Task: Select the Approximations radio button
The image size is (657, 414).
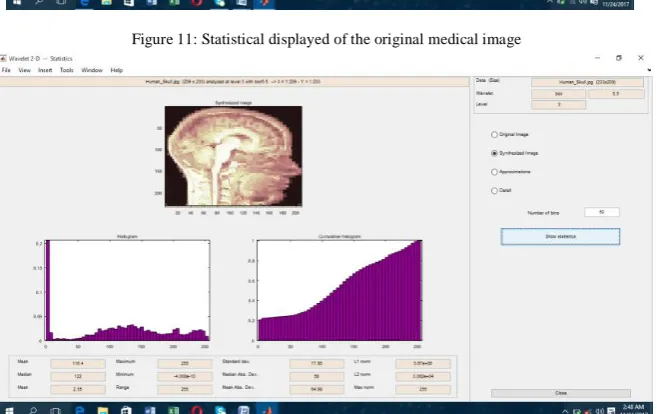Action: click(494, 172)
